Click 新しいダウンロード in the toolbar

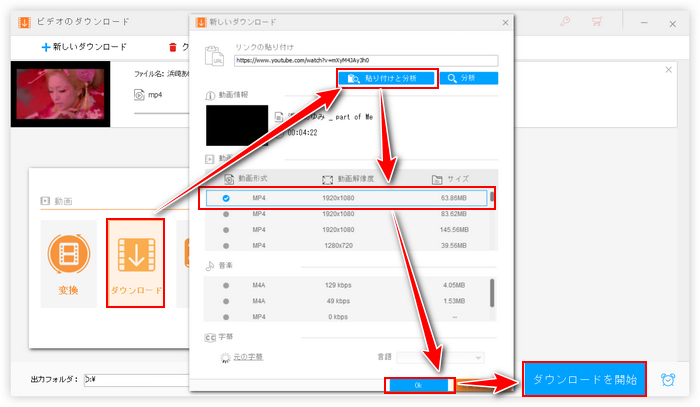tap(84, 47)
